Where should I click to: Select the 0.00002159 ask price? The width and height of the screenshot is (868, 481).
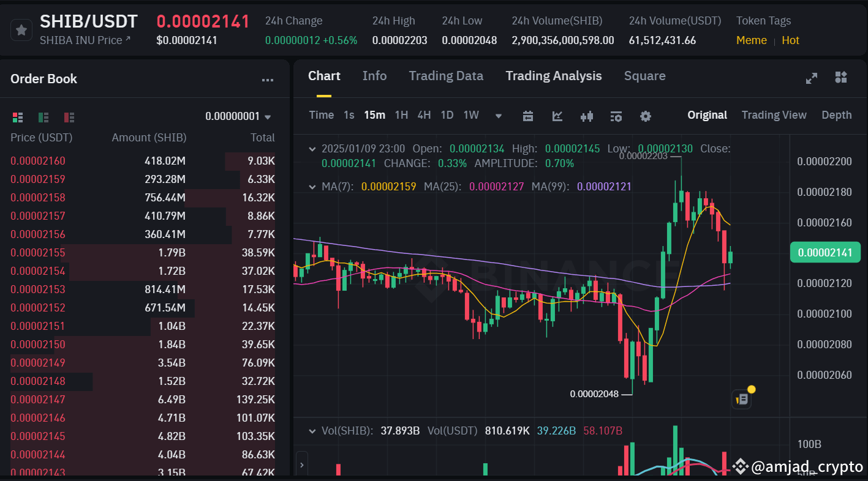point(38,179)
